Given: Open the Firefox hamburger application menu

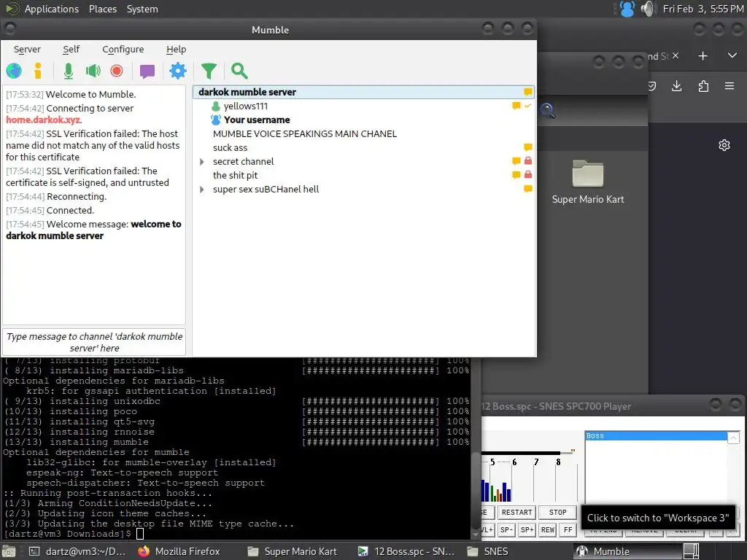Looking at the screenshot, I should [x=729, y=86].
